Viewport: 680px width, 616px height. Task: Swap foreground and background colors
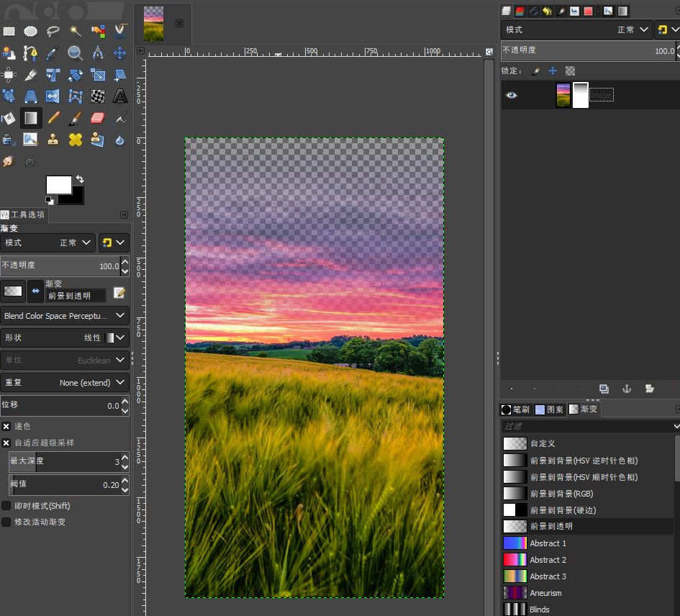(x=80, y=179)
